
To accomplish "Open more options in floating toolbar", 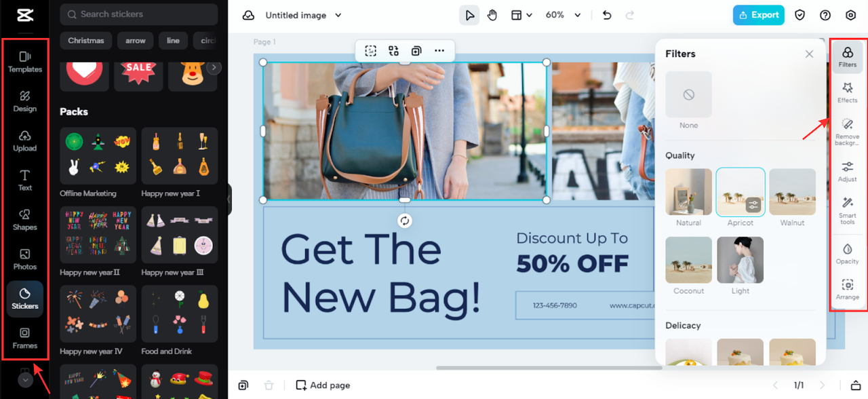I will tap(439, 50).
